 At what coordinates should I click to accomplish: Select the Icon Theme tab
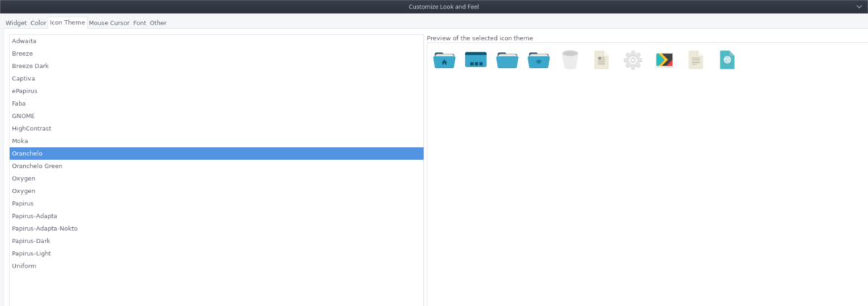(x=67, y=22)
